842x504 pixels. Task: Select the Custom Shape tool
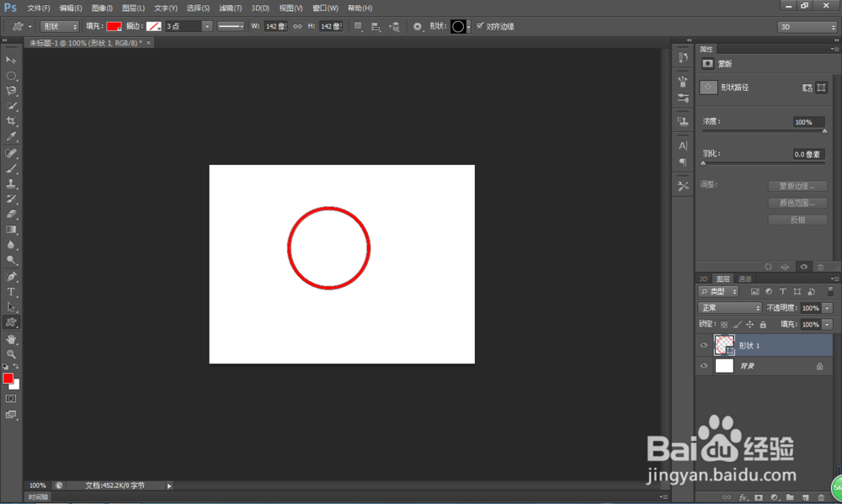11,322
